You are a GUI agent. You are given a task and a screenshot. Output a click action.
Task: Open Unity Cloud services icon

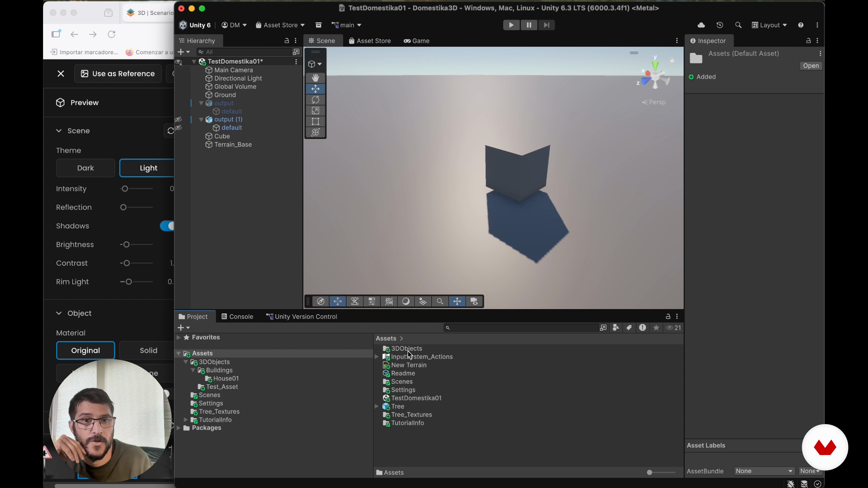click(x=701, y=25)
